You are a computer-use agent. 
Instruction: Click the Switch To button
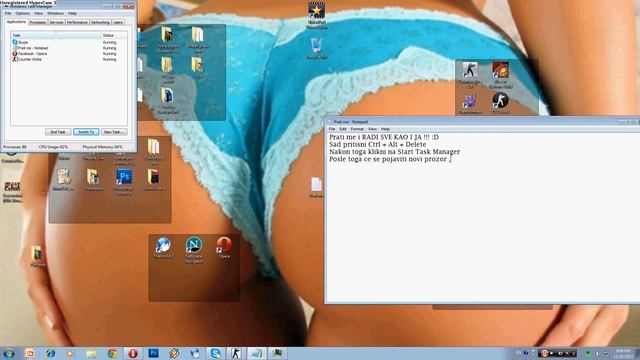[x=86, y=132]
